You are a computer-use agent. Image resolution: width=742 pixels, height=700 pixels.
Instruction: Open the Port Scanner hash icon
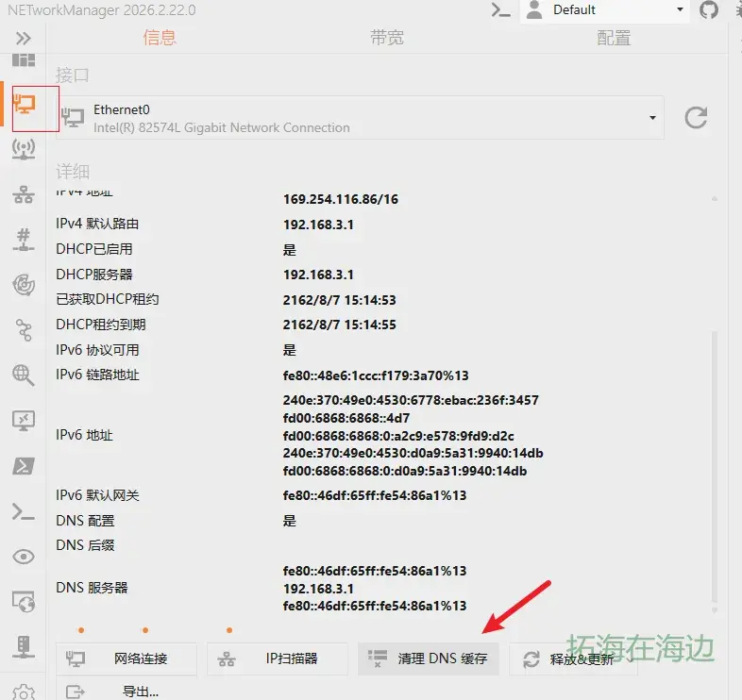[24, 240]
